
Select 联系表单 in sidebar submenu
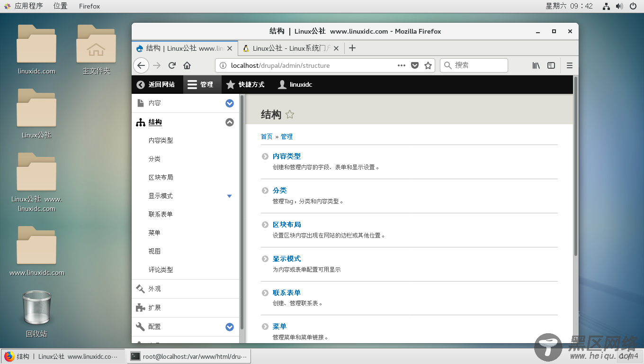click(161, 214)
